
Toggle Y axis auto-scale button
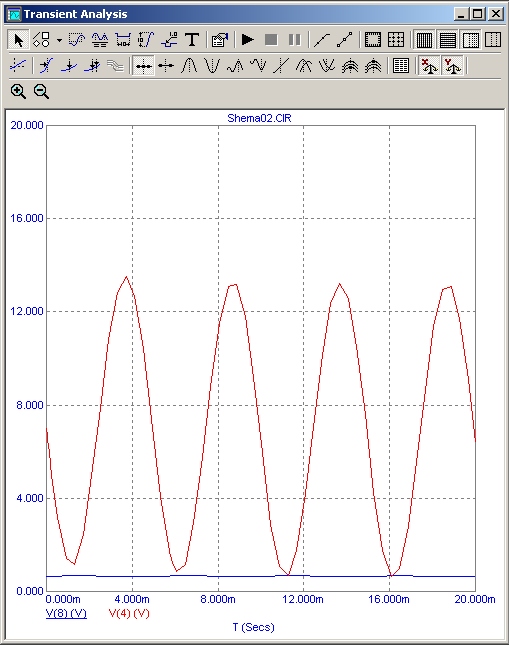point(453,66)
